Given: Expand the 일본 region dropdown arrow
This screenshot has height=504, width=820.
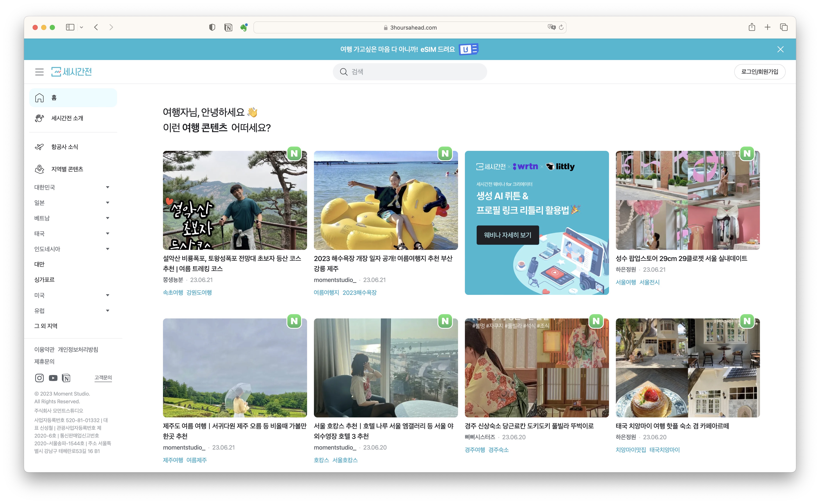Looking at the screenshot, I should [x=107, y=203].
